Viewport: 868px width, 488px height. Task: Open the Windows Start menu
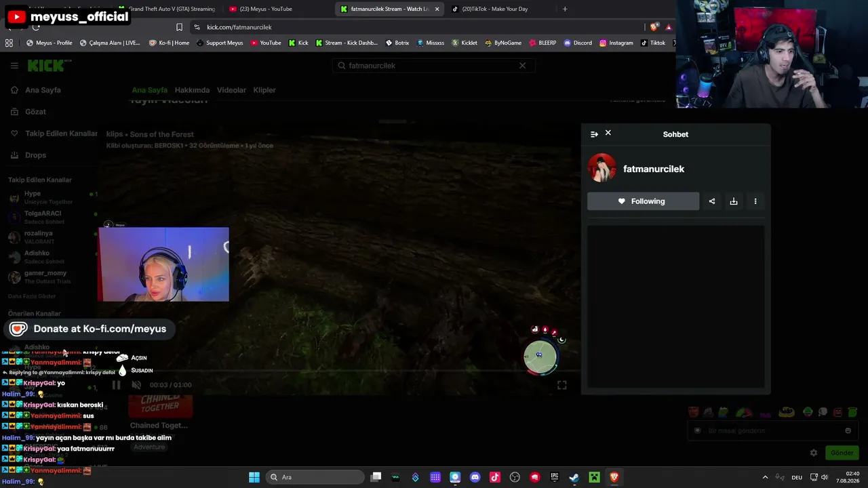[254, 477]
